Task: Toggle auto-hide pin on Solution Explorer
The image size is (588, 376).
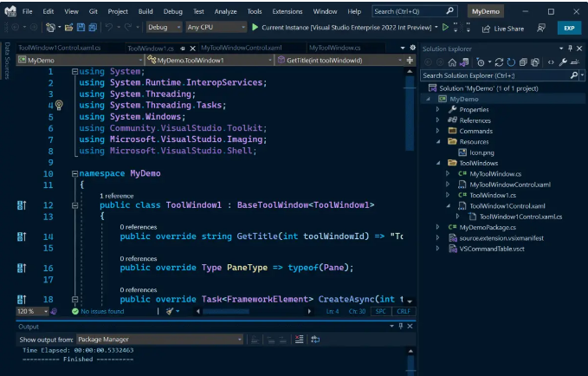Action: tap(570, 49)
